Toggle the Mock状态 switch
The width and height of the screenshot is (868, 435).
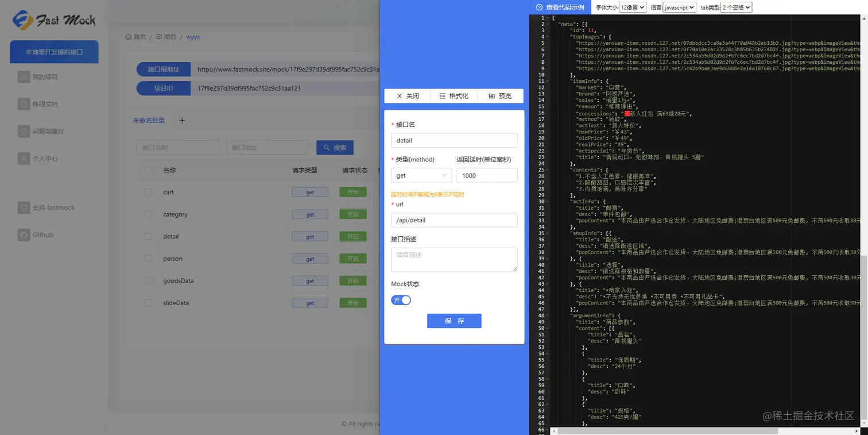(x=401, y=300)
